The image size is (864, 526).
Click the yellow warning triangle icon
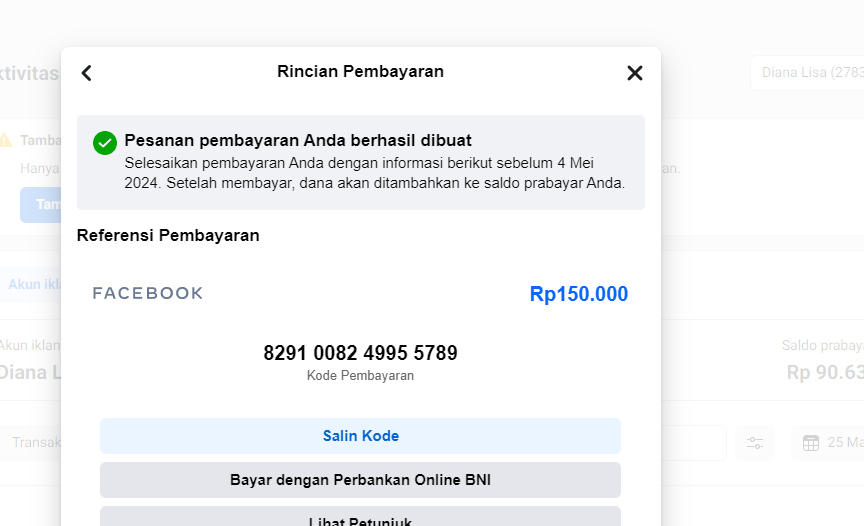click(6, 141)
